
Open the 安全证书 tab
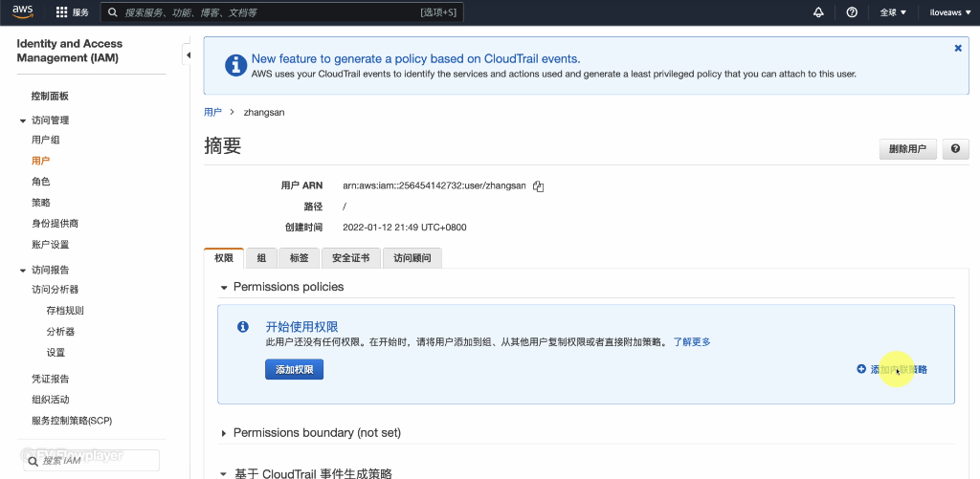click(x=350, y=258)
